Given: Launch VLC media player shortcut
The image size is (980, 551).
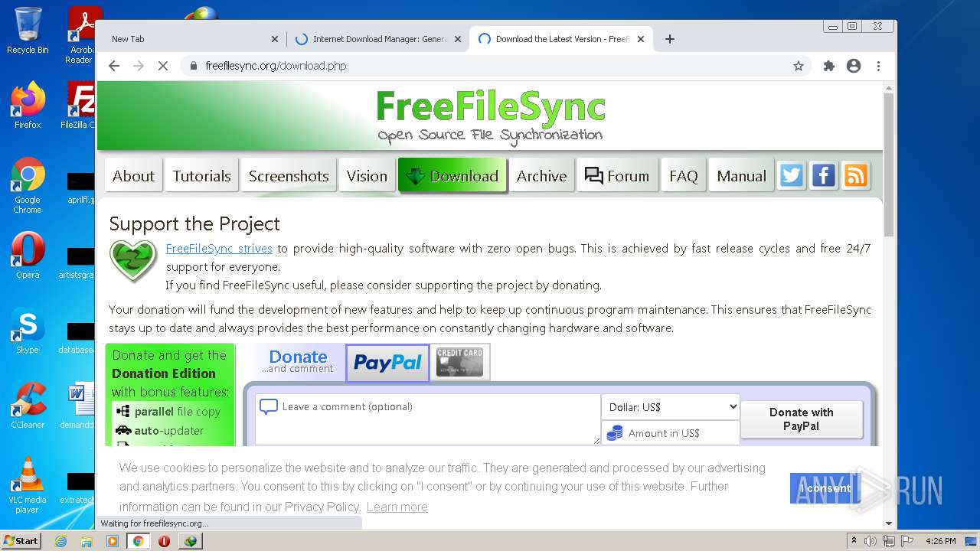Looking at the screenshot, I should point(28,485).
